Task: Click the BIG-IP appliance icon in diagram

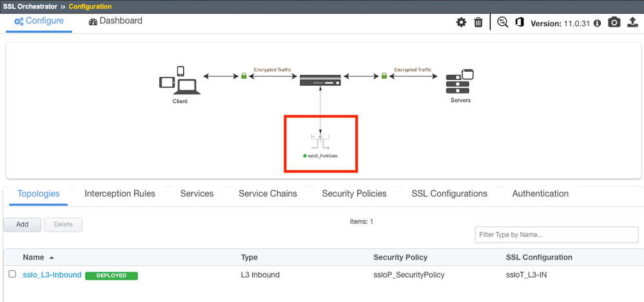Action: click(320, 80)
